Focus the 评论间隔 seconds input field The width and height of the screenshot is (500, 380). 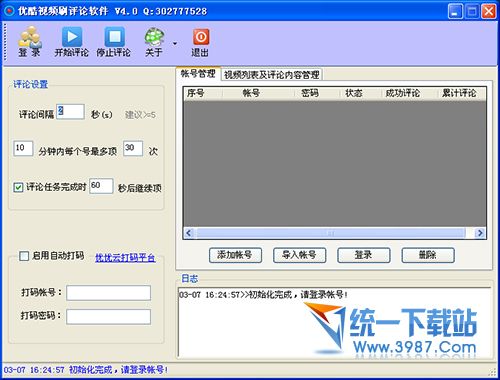70,112
